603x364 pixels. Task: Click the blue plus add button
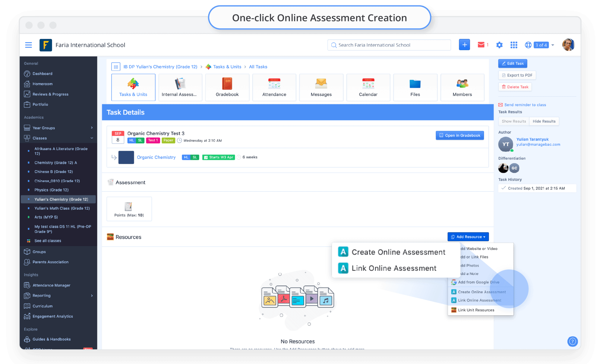464,45
